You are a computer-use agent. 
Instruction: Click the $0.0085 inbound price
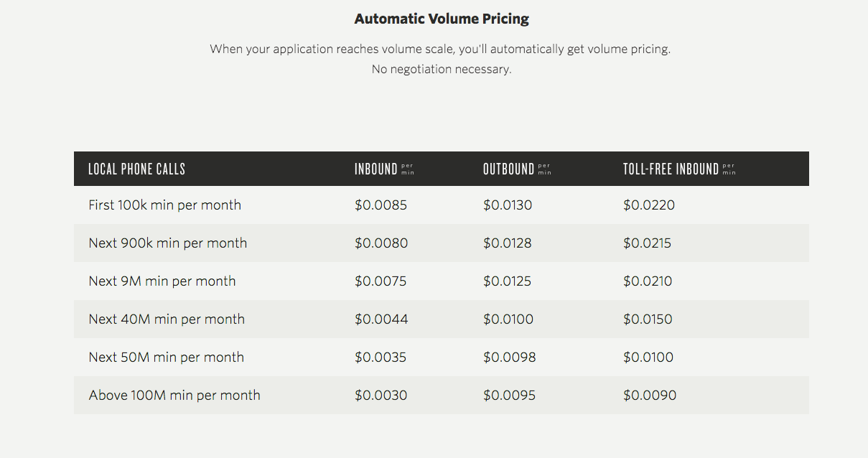(381, 205)
